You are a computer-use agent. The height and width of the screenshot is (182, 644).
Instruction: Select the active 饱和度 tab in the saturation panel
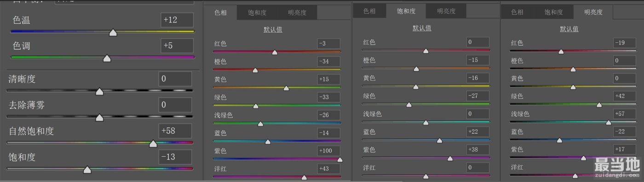pos(406,11)
